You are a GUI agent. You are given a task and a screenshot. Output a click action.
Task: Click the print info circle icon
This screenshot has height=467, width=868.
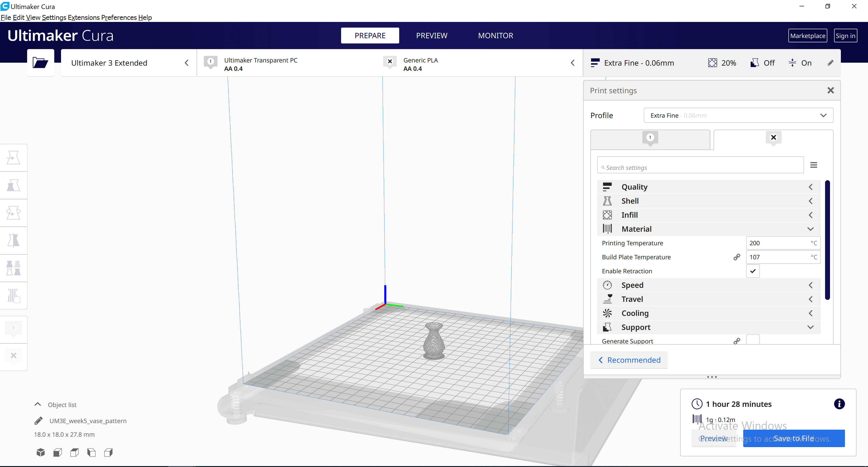point(839,404)
